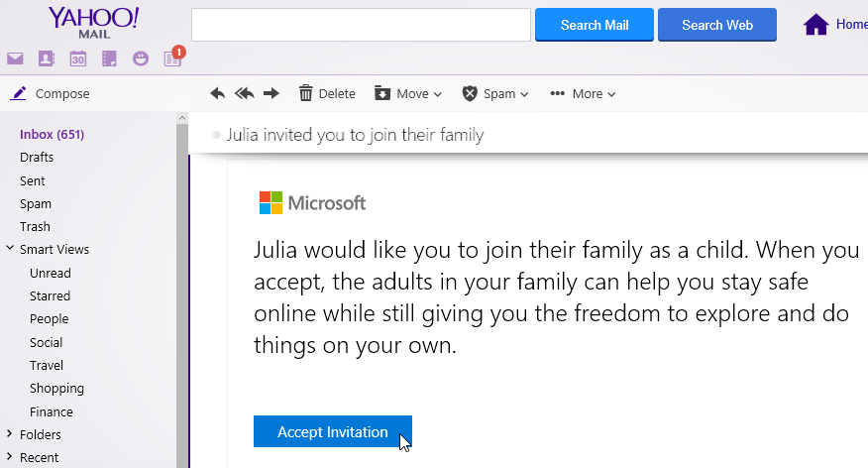Go to Yahoo Home link
The height and width of the screenshot is (468, 868).
click(834, 25)
